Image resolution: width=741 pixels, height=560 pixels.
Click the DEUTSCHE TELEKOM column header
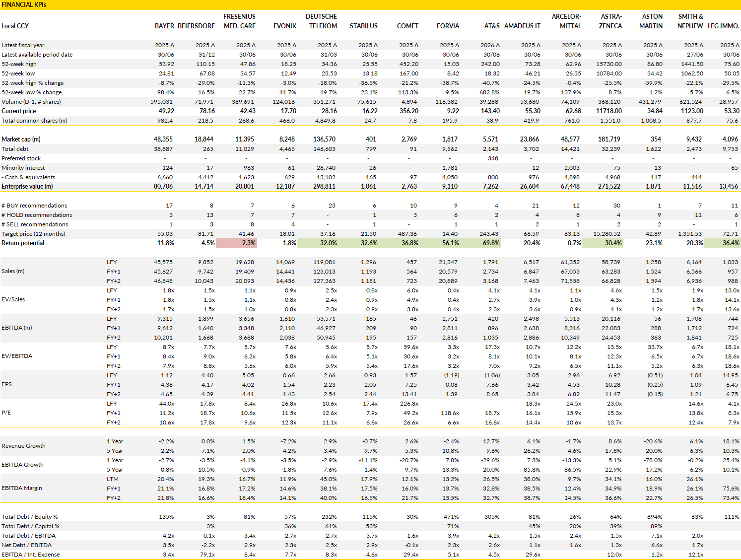tap(322, 21)
